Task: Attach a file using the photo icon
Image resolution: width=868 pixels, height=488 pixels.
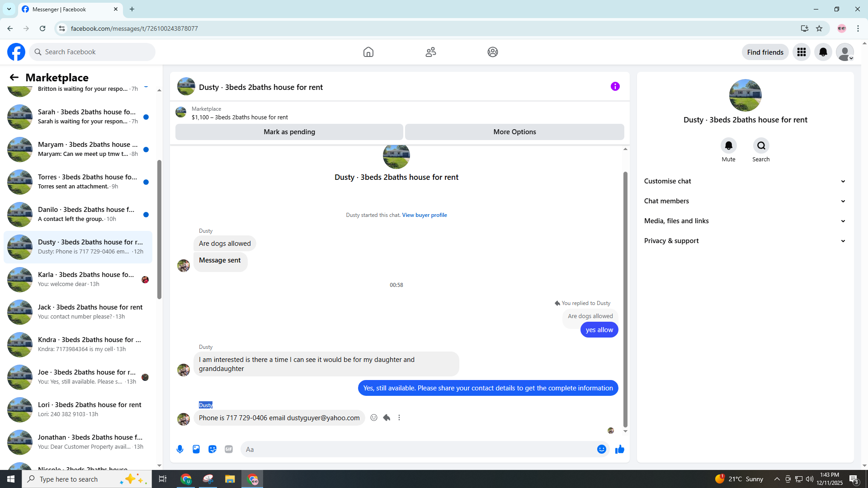Action: point(196,449)
